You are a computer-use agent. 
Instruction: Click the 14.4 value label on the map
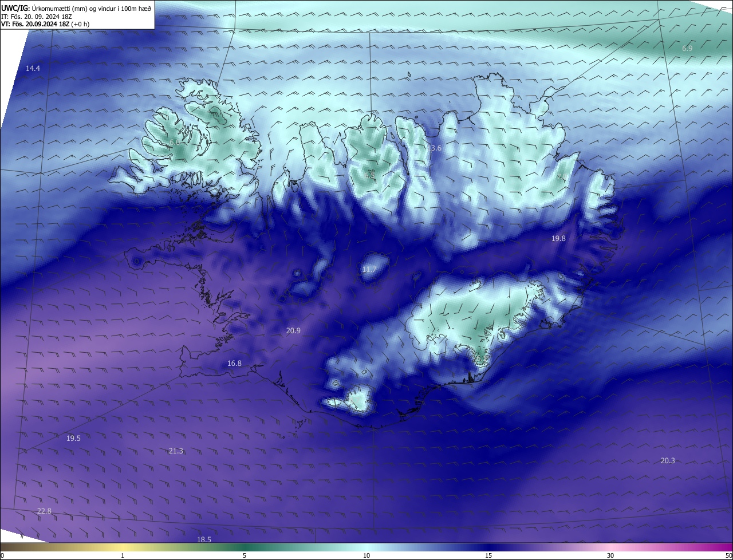[33, 69]
